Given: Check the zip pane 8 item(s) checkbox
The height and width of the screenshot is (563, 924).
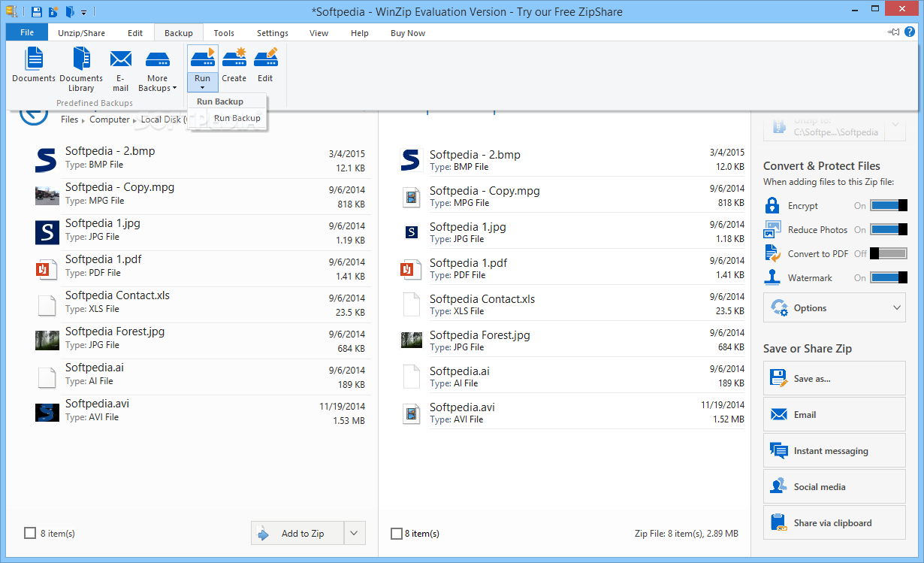Looking at the screenshot, I should (x=397, y=533).
